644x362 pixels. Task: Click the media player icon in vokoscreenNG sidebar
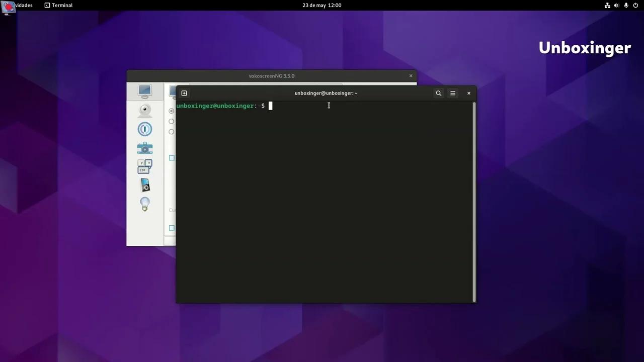point(145,185)
